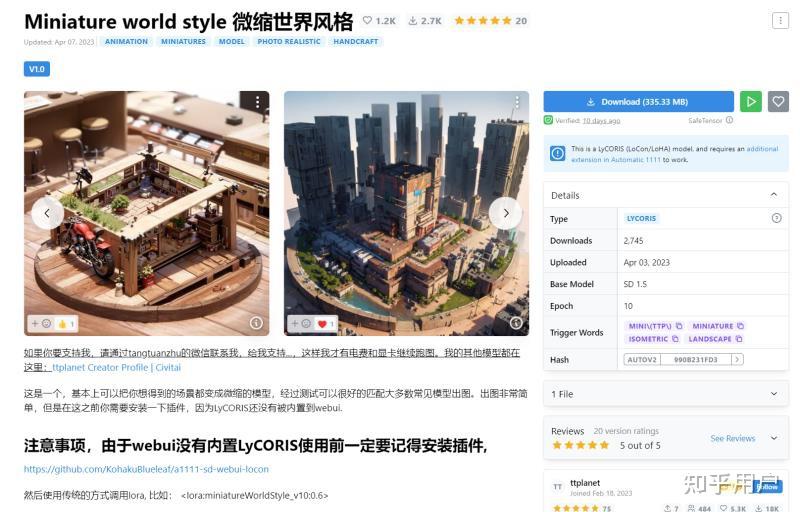Copy the LANDSCAPE trigger word

(x=739, y=339)
